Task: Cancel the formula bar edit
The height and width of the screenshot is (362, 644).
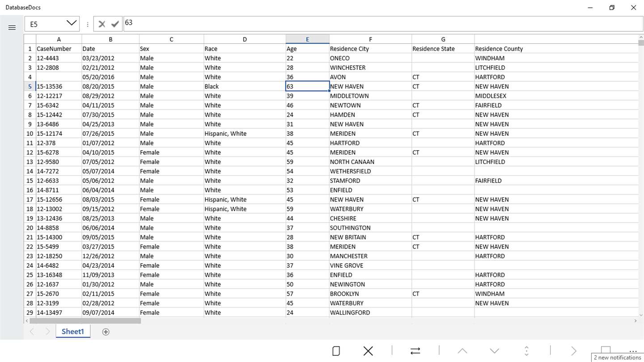Action: [x=102, y=24]
